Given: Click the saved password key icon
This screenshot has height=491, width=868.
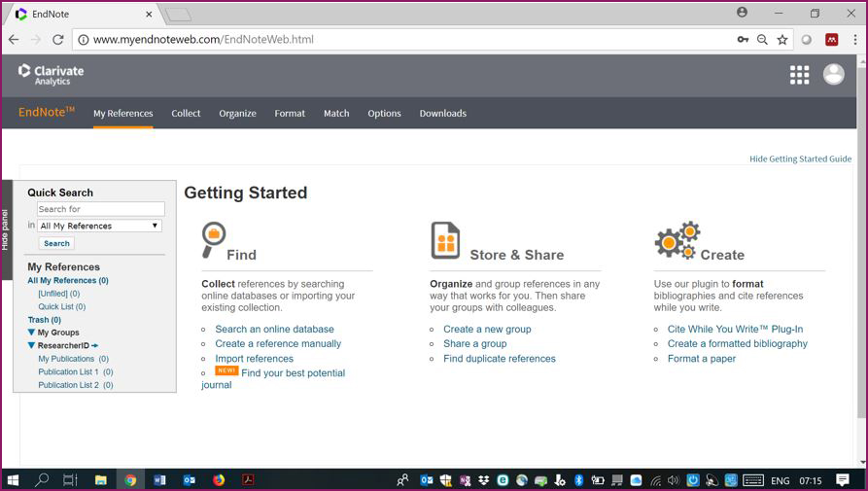Looking at the screenshot, I should [743, 40].
